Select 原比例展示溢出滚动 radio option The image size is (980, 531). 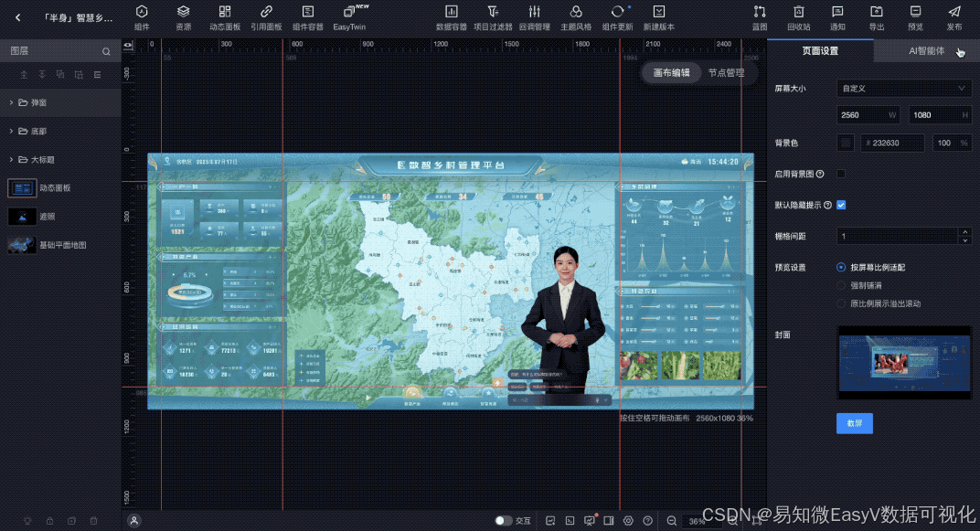point(841,303)
